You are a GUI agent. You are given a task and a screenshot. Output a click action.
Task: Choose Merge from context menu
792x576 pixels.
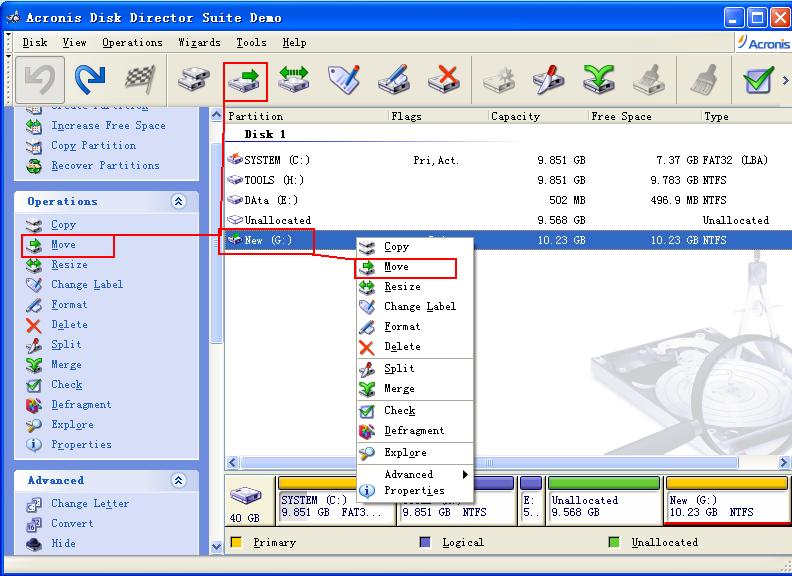click(415, 389)
